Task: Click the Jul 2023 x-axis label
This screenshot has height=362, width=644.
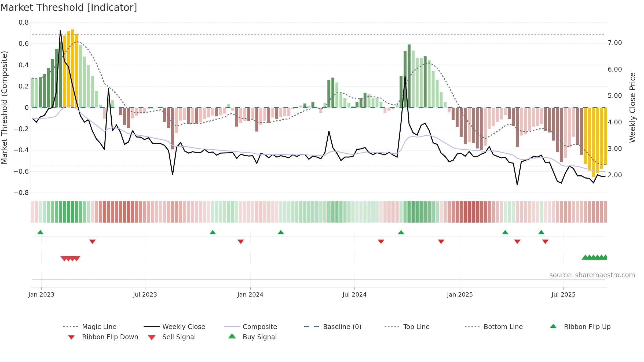Action: tap(145, 294)
